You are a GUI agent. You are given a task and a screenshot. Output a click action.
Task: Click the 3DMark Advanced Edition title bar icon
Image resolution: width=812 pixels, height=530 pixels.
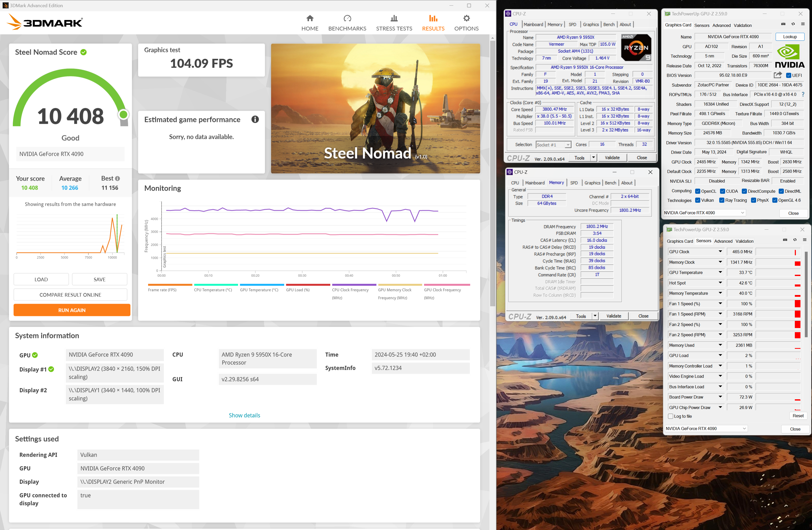click(x=5, y=5)
